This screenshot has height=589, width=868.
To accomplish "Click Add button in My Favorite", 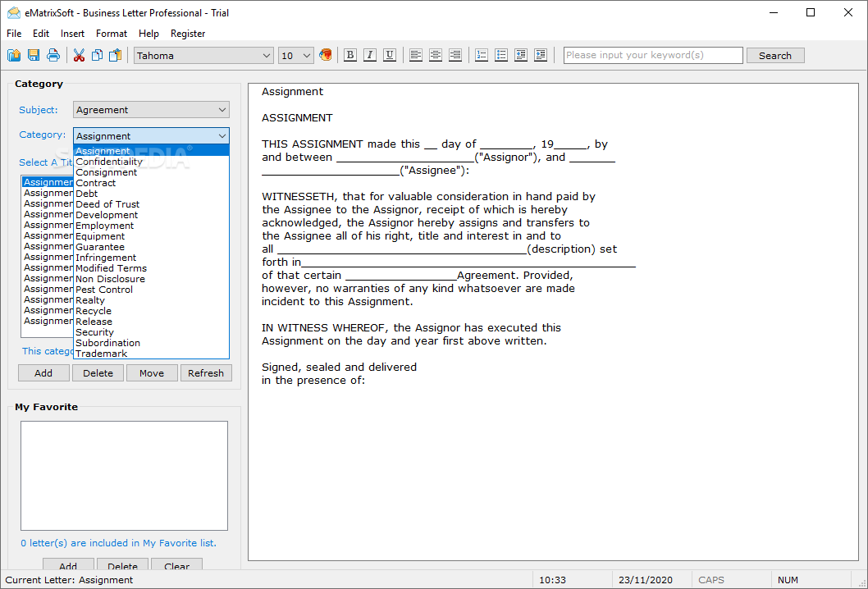I will [x=68, y=564].
